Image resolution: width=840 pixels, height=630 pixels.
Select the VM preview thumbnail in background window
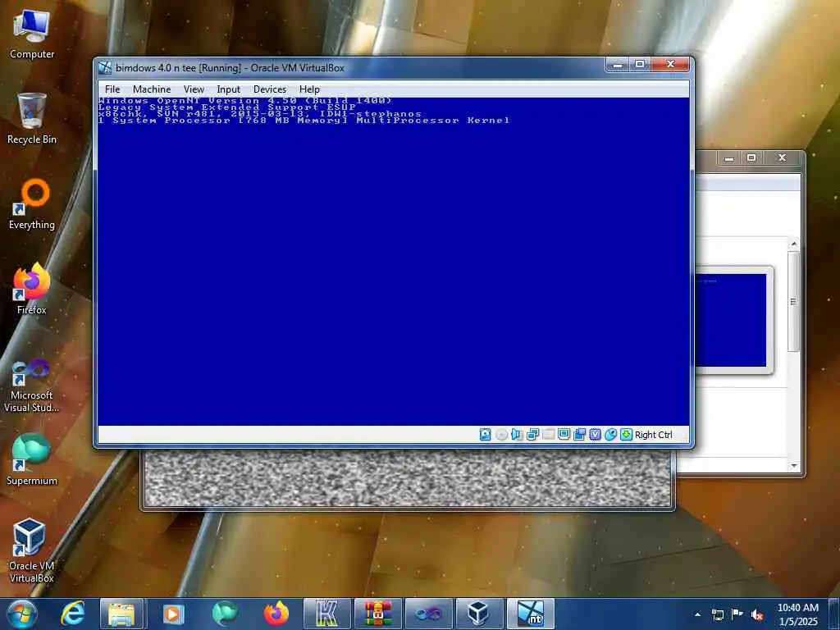(732, 320)
